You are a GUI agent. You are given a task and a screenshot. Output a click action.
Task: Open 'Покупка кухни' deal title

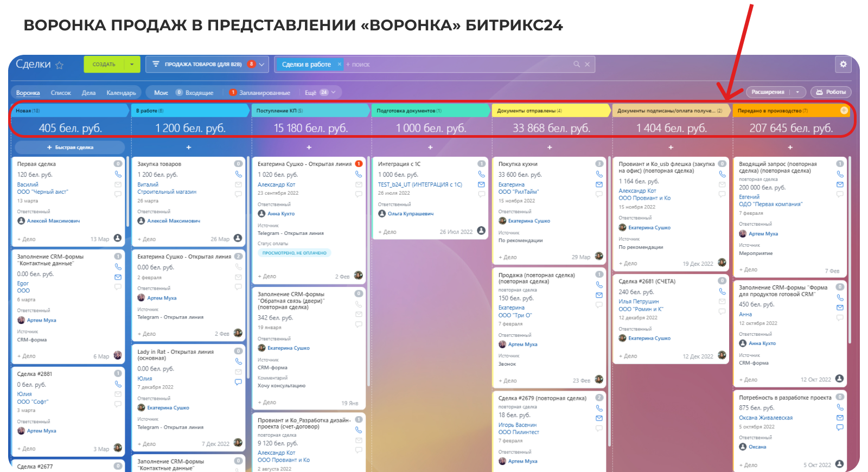tap(518, 164)
